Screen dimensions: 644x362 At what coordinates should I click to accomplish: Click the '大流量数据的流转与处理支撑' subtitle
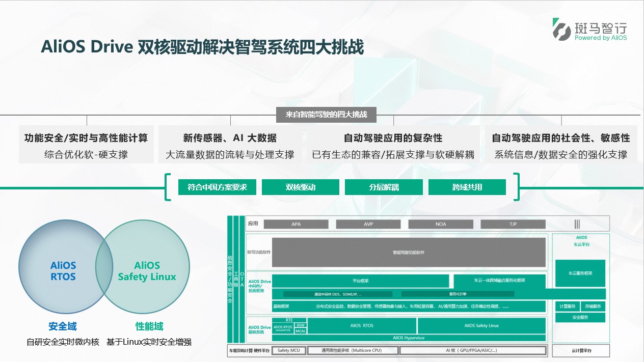pyautogui.click(x=230, y=154)
